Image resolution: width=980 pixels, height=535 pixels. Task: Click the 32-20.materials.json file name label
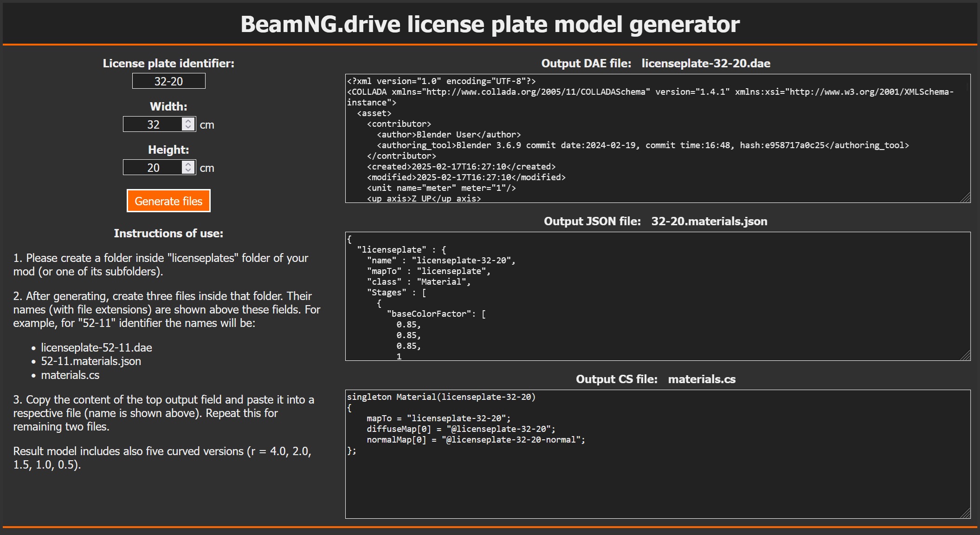click(x=709, y=222)
